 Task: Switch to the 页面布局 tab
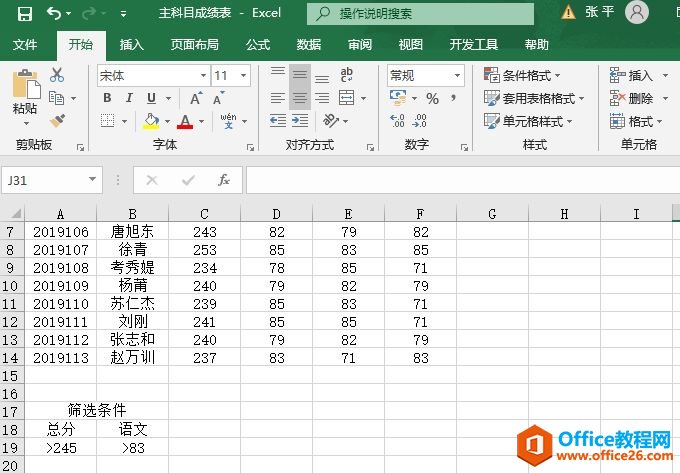tap(194, 45)
